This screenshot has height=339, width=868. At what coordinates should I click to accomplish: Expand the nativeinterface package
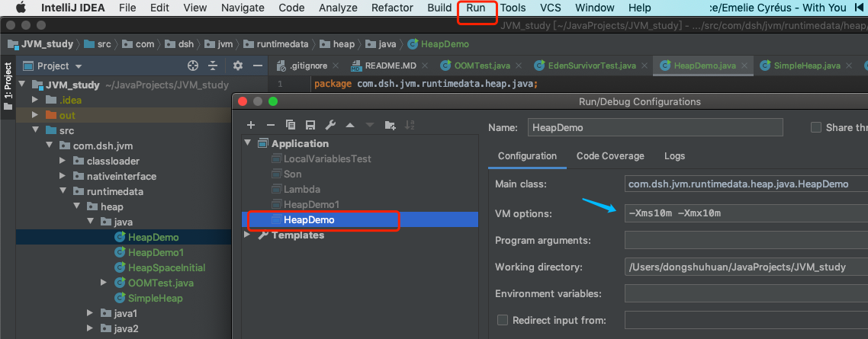tap(63, 177)
